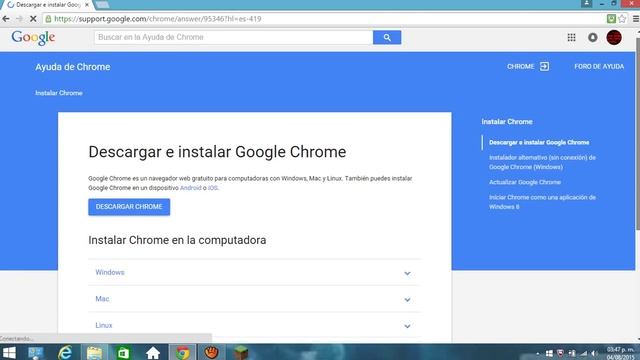640x360 pixels.
Task: Expand the Windows section
Action: [x=254, y=272]
